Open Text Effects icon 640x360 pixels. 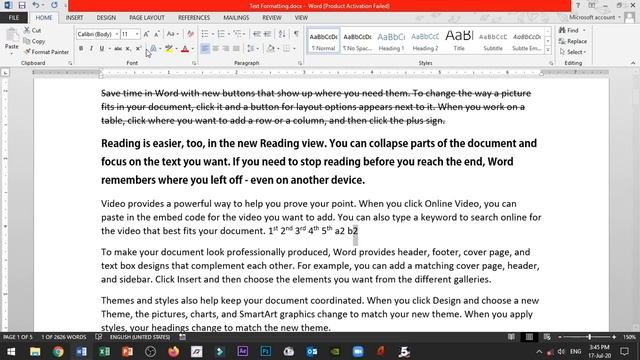pos(153,49)
